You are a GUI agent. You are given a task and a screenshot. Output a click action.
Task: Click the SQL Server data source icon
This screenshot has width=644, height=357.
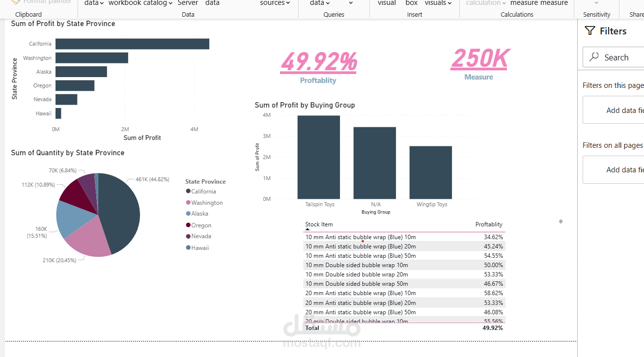[188, 3]
